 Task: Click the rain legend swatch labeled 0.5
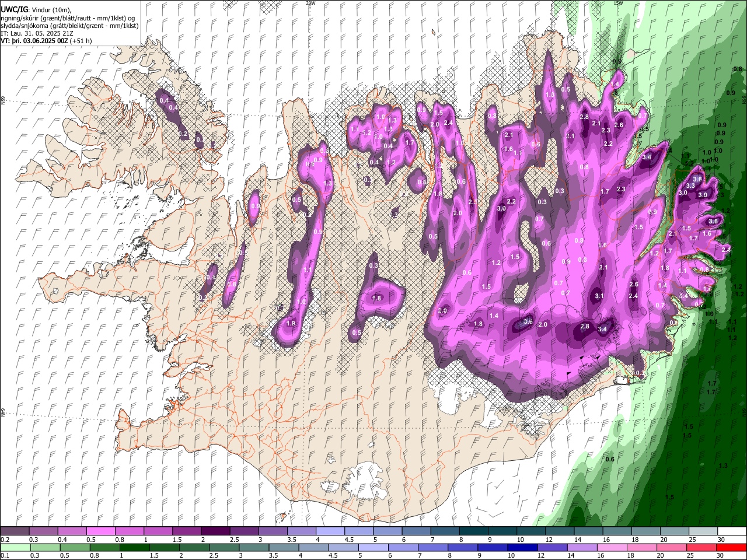point(75,547)
